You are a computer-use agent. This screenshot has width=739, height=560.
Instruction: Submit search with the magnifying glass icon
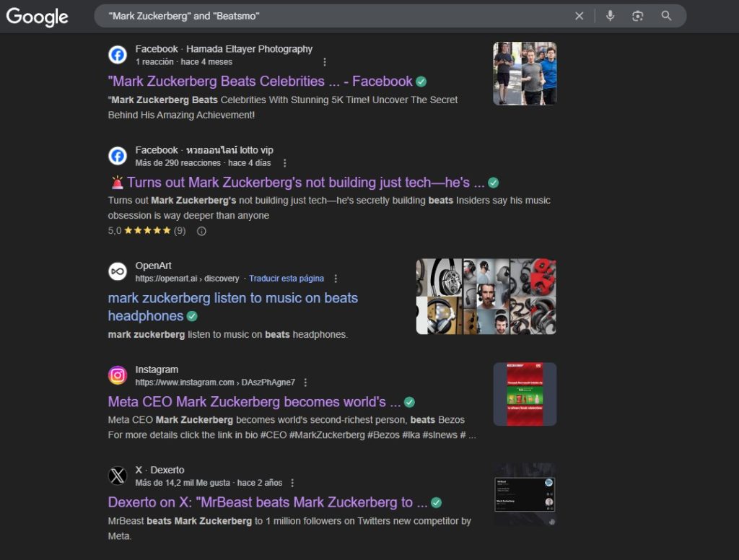click(x=666, y=16)
